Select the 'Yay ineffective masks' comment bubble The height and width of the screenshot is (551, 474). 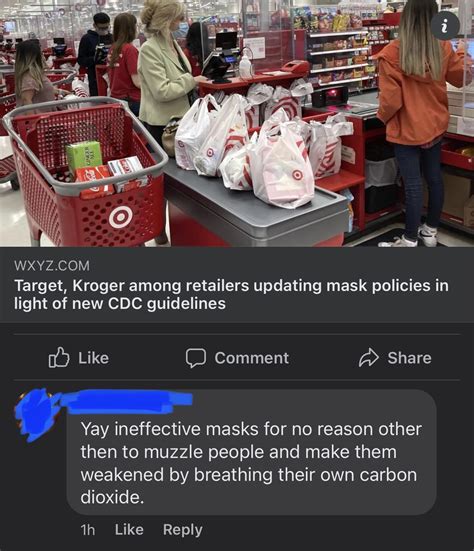tap(252, 452)
